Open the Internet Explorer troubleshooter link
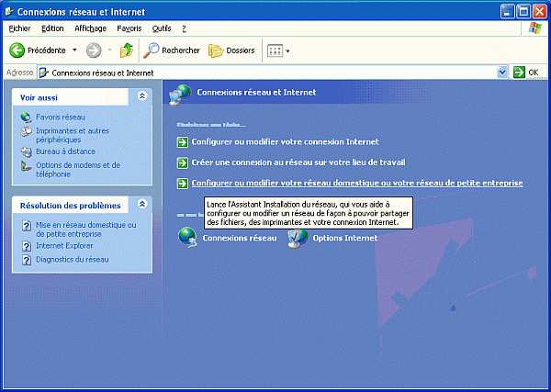This screenshot has width=551, height=392. (64, 246)
